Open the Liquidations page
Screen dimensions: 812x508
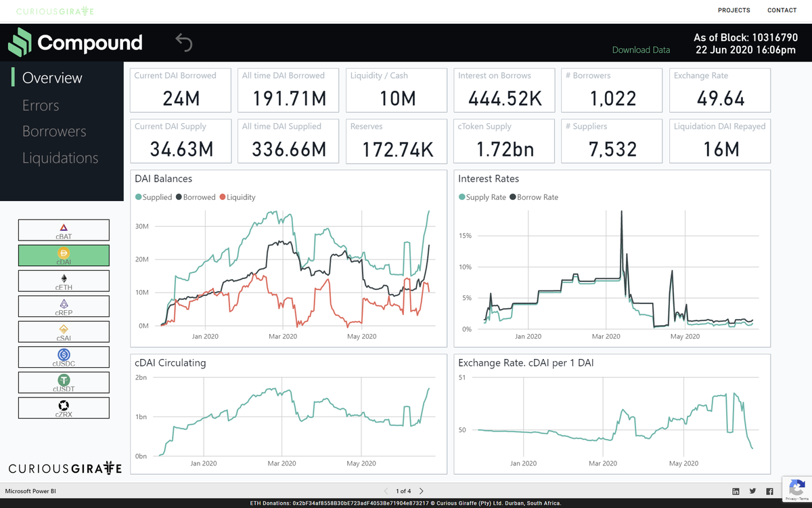point(60,158)
